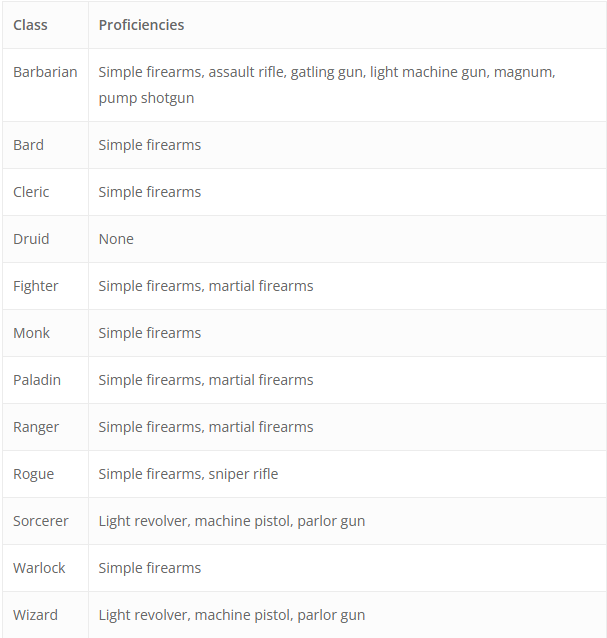Image resolution: width=607 pixels, height=638 pixels.
Task: Click the Proficiencies column header
Action: [x=141, y=25]
